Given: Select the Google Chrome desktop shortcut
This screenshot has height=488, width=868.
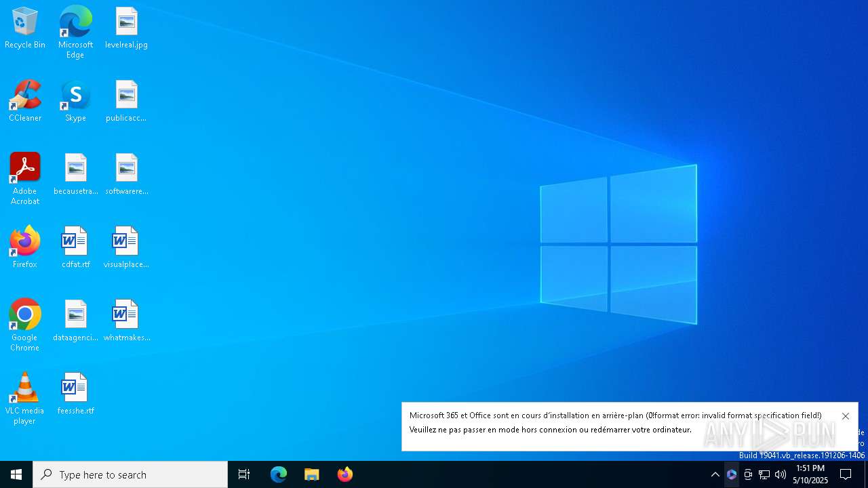Looking at the screenshot, I should (25, 325).
